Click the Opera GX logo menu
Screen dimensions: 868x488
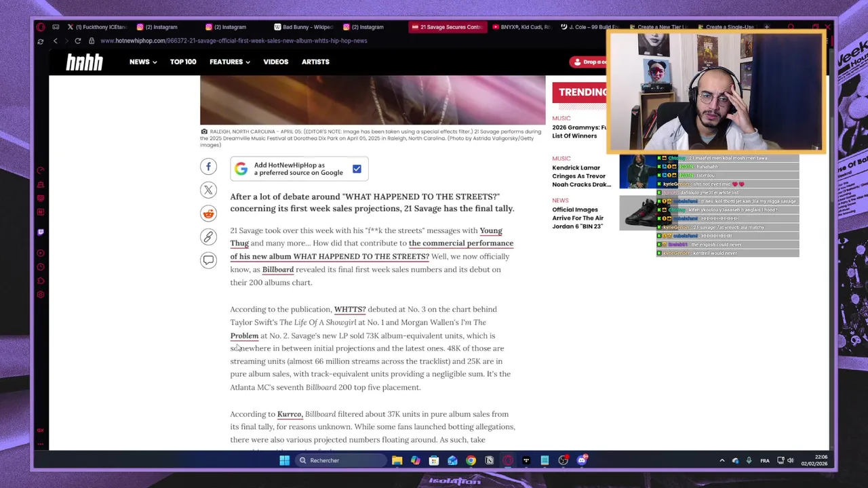pos(41,27)
